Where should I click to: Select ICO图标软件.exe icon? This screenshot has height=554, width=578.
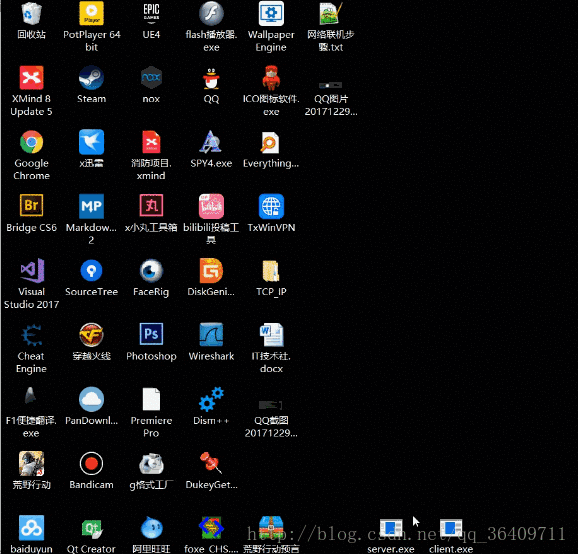click(x=271, y=78)
